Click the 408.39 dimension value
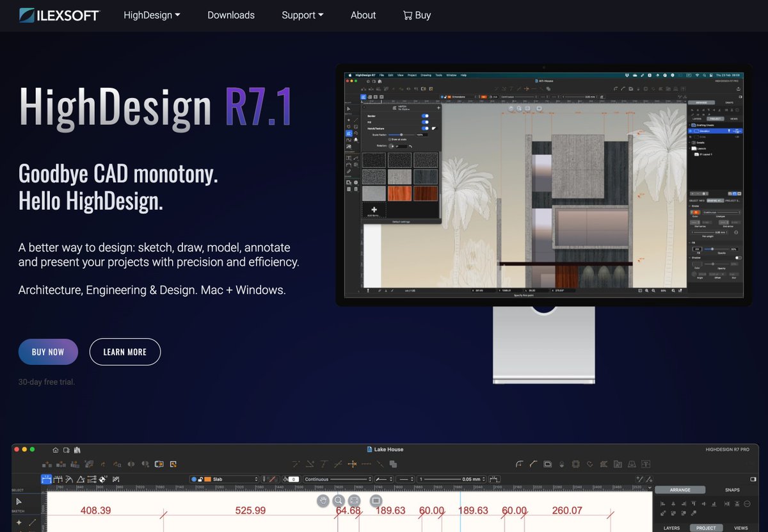This screenshot has height=532, width=768. pyautogui.click(x=95, y=510)
